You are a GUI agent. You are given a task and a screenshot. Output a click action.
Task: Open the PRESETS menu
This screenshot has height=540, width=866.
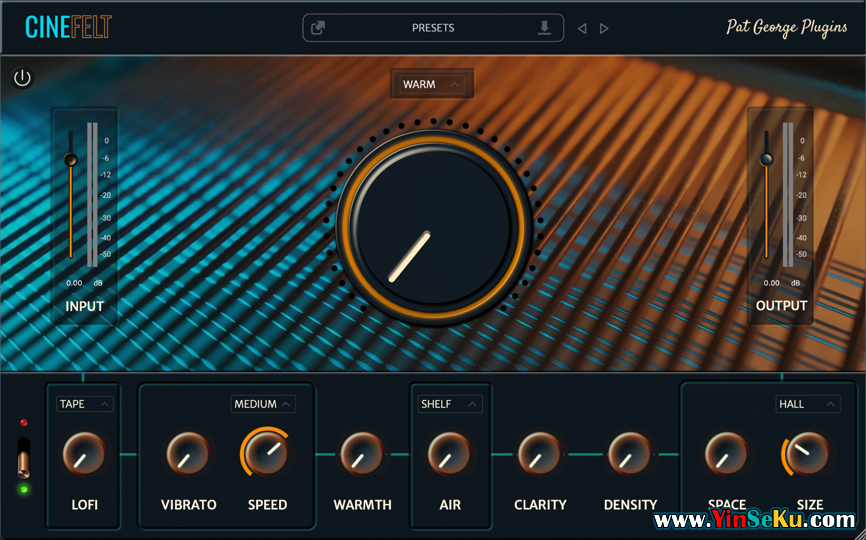tap(432, 28)
